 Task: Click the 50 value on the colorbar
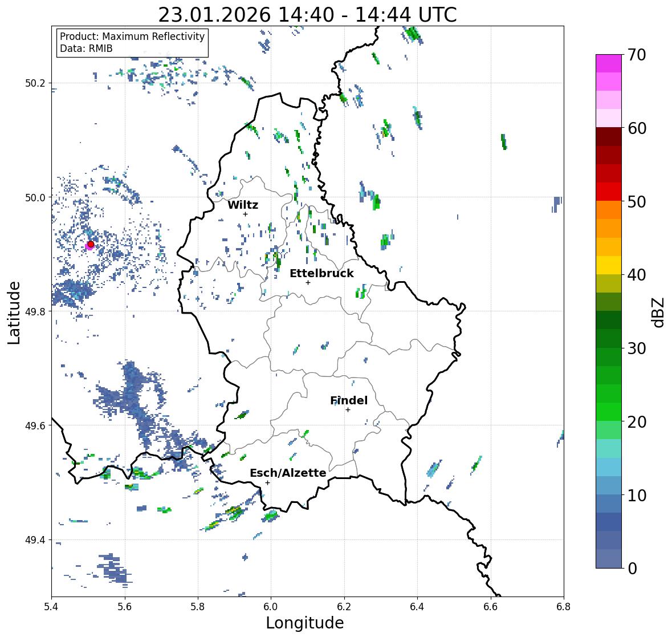point(637,201)
